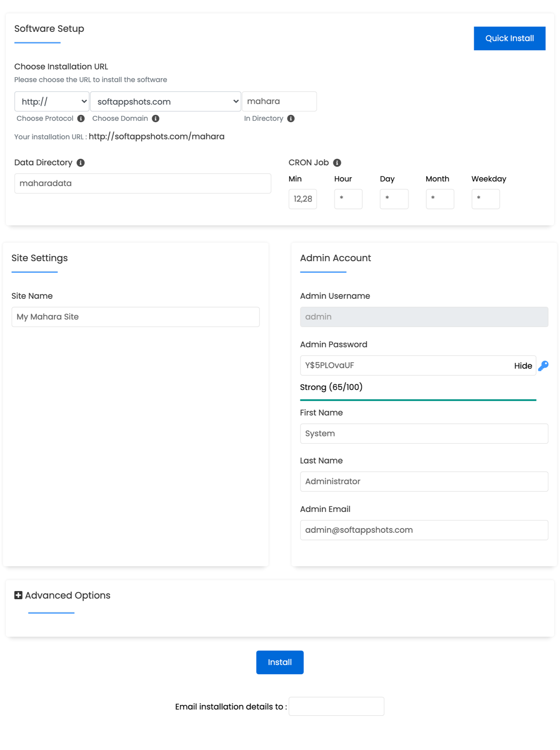Click the Install button
The width and height of the screenshot is (560, 750).
pyautogui.click(x=280, y=662)
